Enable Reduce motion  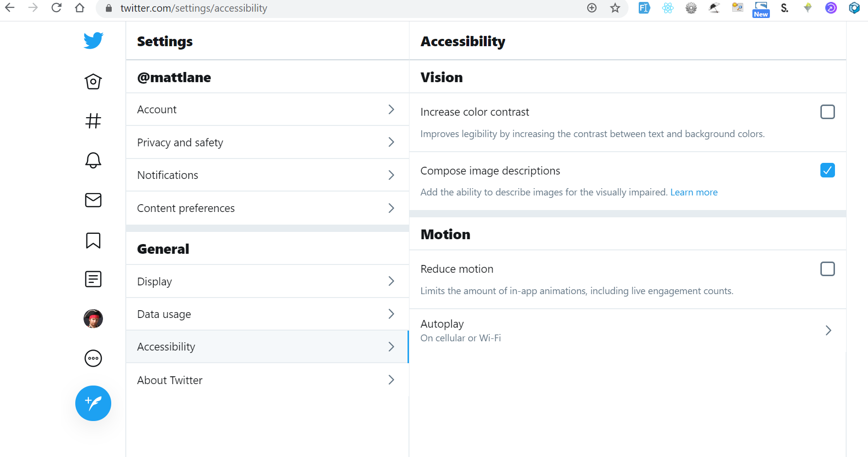pos(827,268)
